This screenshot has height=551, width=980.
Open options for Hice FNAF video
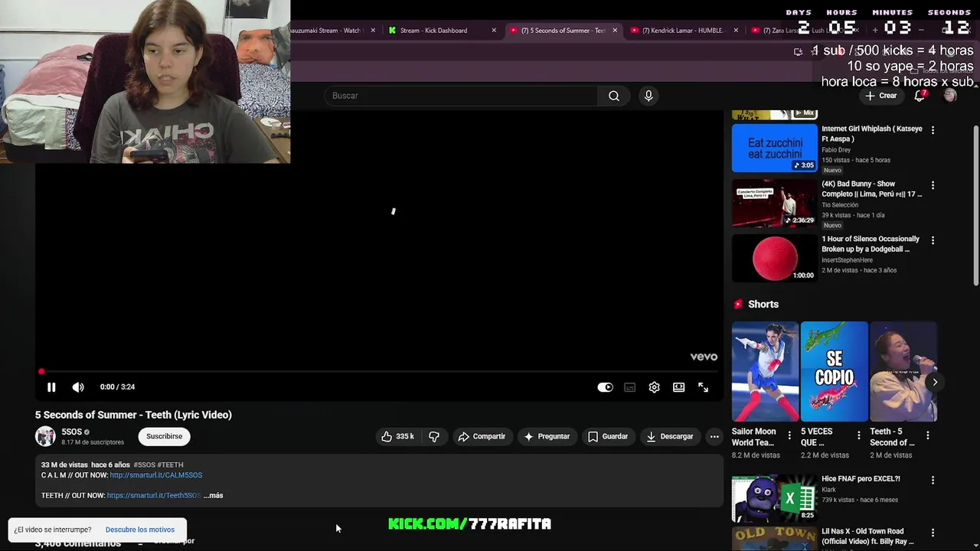pos(933,481)
